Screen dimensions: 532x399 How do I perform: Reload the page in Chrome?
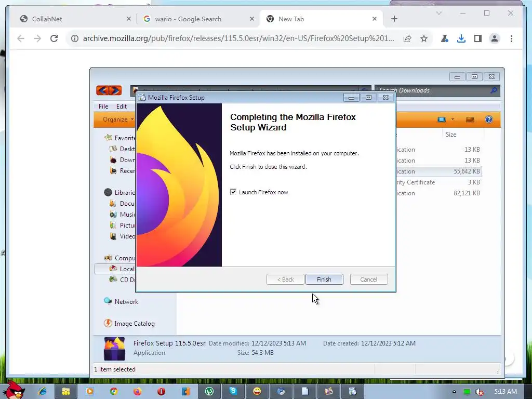click(x=54, y=38)
